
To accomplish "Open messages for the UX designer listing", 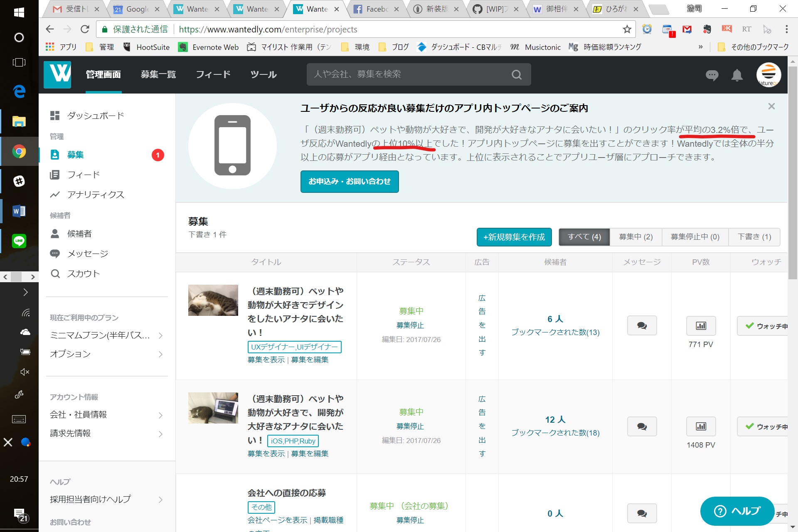I will click(641, 325).
